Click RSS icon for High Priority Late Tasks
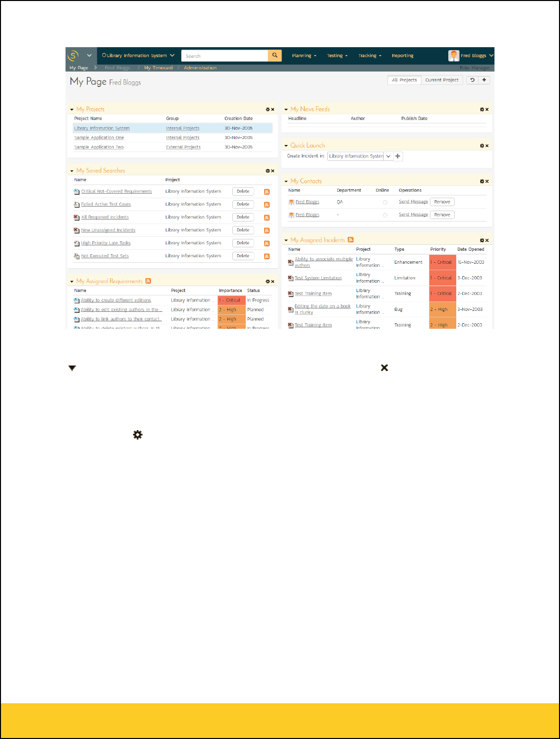The width and height of the screenshot is (560, 739). tap(267, 243)
